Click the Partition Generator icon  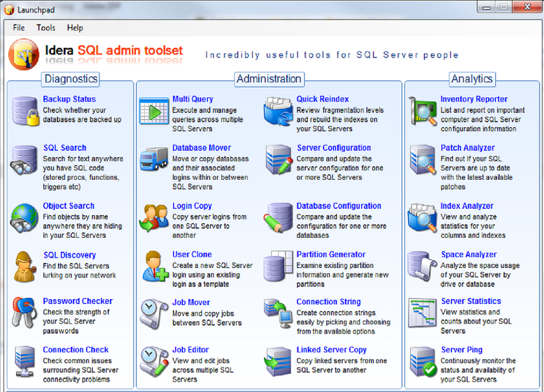(x=278, y=266)
